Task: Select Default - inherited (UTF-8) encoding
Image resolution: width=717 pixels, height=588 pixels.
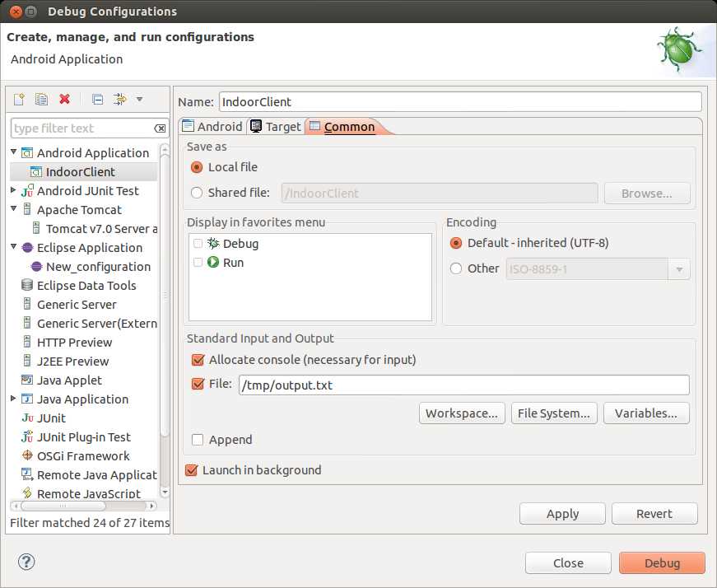Action: pyautogui.click(x=456, y=243)
